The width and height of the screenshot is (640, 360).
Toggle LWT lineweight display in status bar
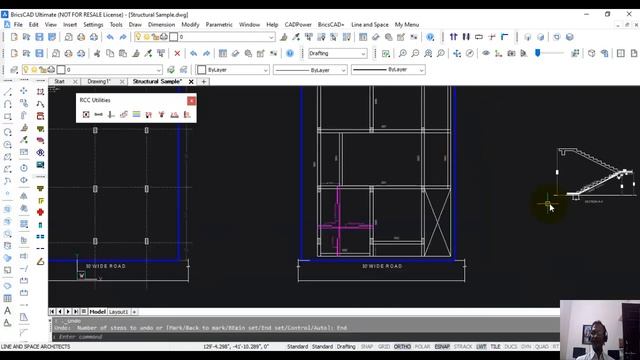481,347
